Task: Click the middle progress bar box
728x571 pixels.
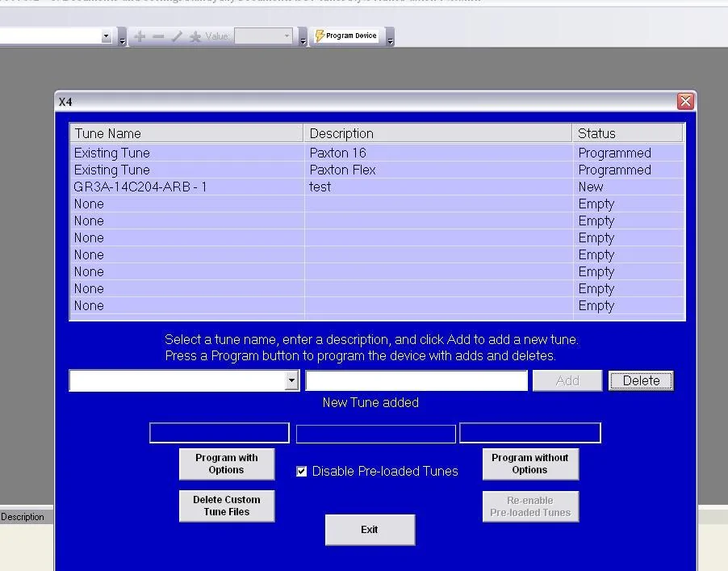Action: 375,434
